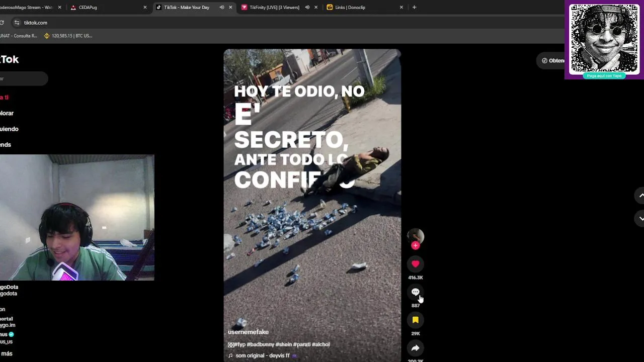This screenshot has width=644, height=362.
Task: Open the #fyp hashtag
Action: (x=240, y=344)
